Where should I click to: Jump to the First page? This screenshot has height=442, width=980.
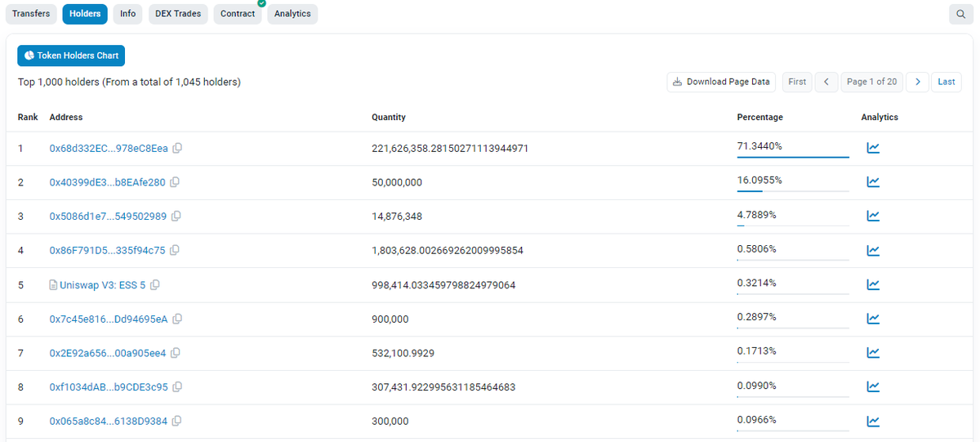798,82
